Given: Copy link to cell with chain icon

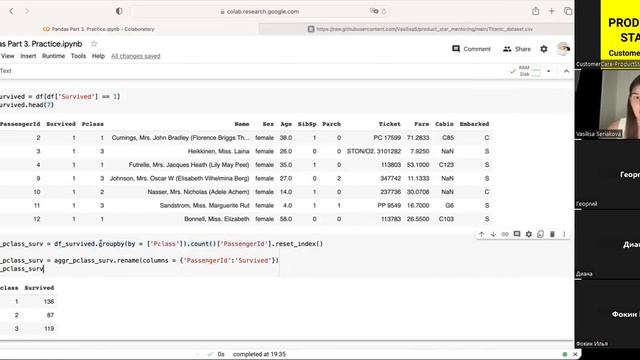Looking at the screenshot, I should (x=505, y=234).
